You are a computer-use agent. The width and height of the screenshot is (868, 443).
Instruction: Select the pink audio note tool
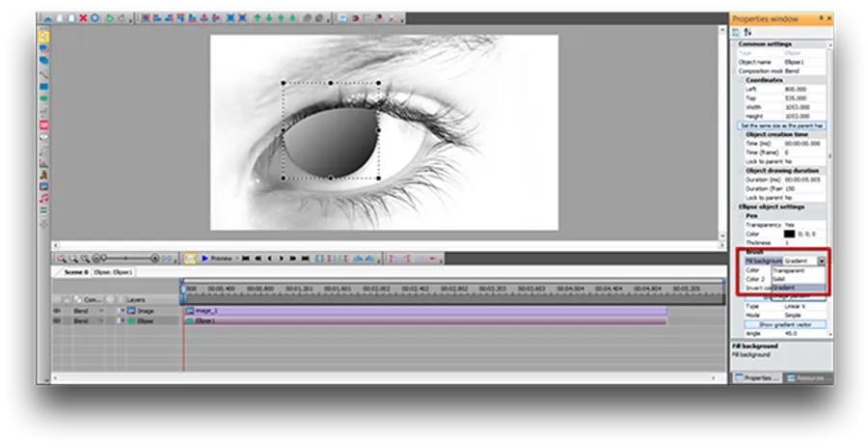click(43, 198)
